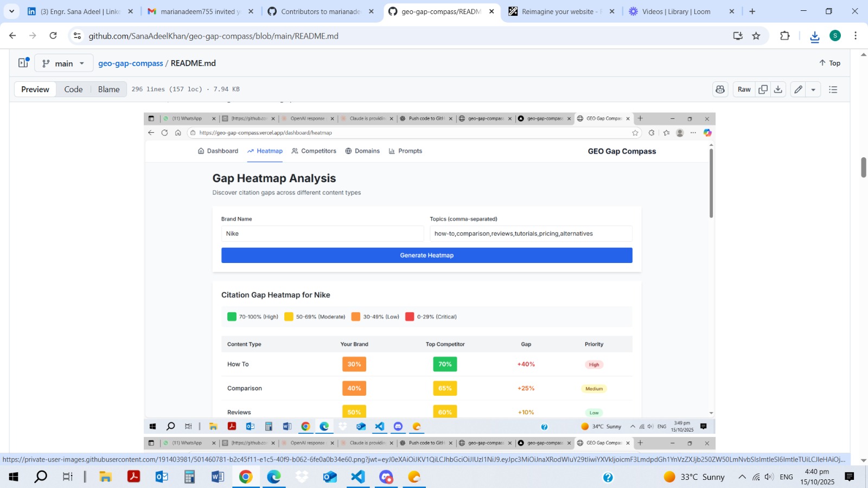Switch to the Preview view tab
The image size is (868, 488).
coord(35,89)
